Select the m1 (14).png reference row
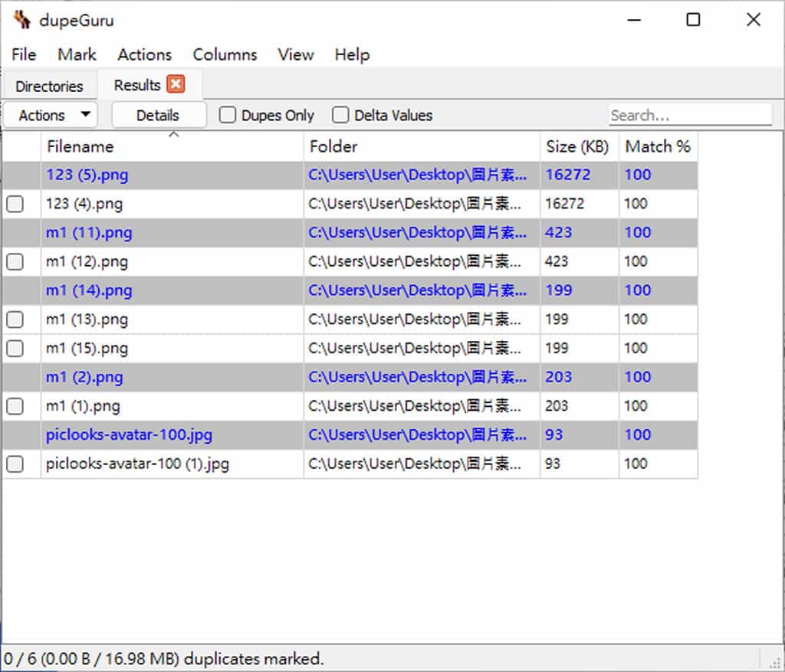Image resolution: width=785 pixels, height=672 pixels. 89,290
